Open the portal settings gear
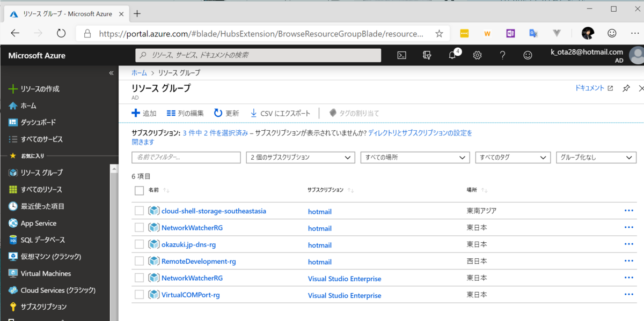Image resolution: width=644 pixels, height=321 pixels. [477, 55]
